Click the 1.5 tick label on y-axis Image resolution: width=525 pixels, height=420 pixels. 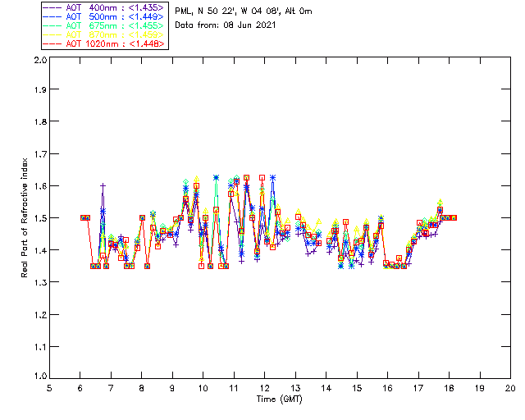pos(39,219)
